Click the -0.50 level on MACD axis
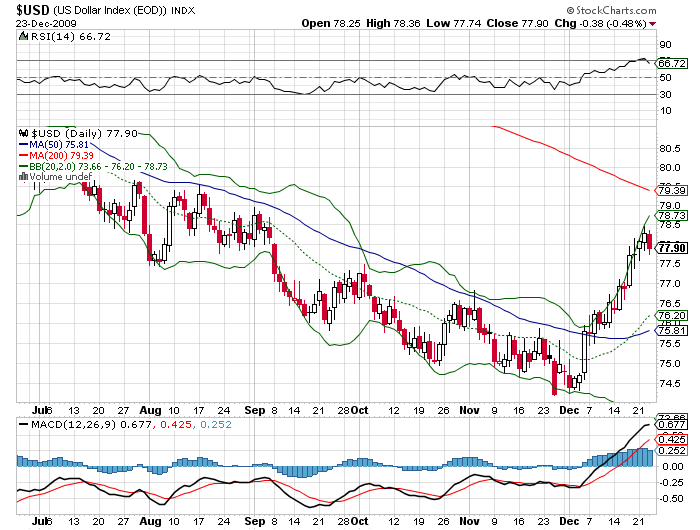 click(x=671, y=499)
